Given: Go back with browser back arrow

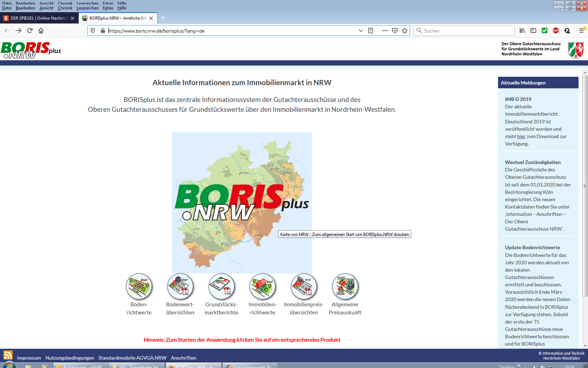Looking at the screenshot, I should click(7, 30).
